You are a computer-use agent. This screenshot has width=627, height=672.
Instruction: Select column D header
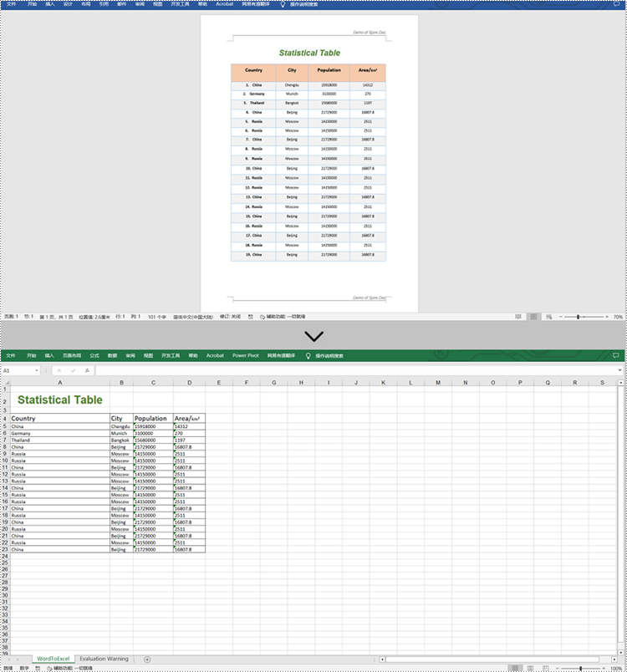[190, 382]
